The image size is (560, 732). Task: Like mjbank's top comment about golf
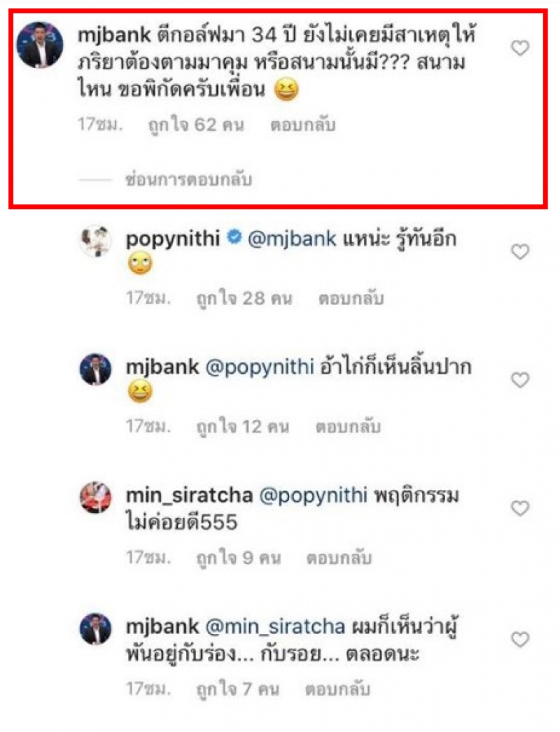pos(519,48)
